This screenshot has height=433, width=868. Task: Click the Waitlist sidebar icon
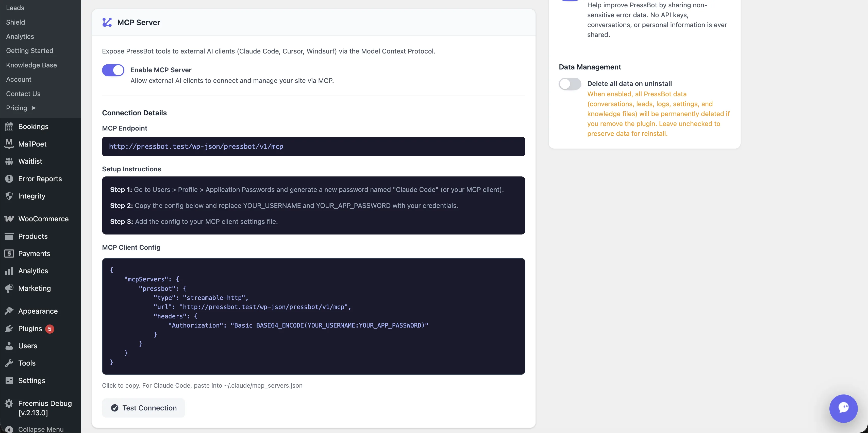tap(9, 161)
